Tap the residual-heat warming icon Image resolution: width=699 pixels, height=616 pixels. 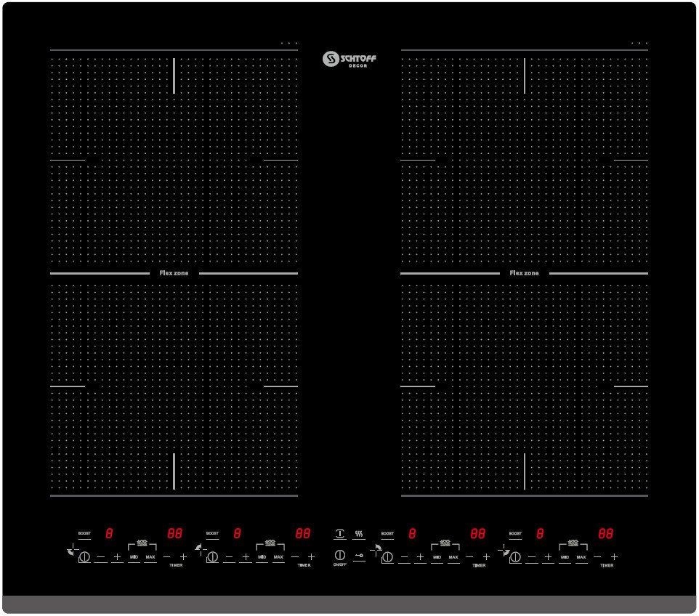coord(357,532)
